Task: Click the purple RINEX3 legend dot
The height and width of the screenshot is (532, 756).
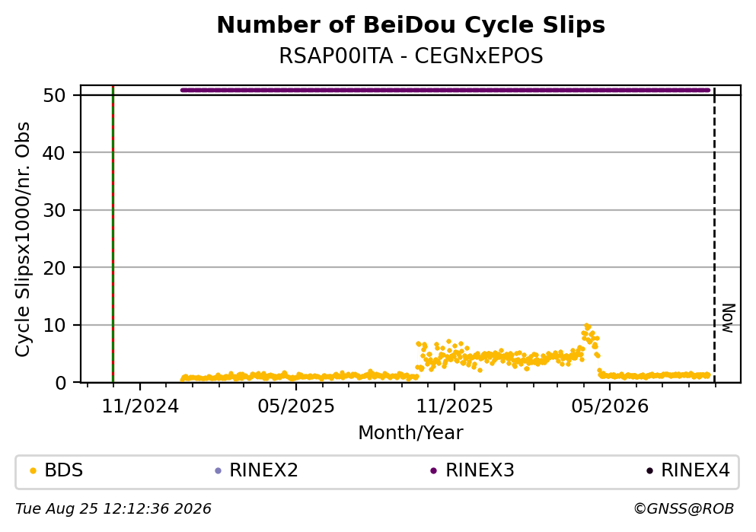Action: click(x=433, y=471)
